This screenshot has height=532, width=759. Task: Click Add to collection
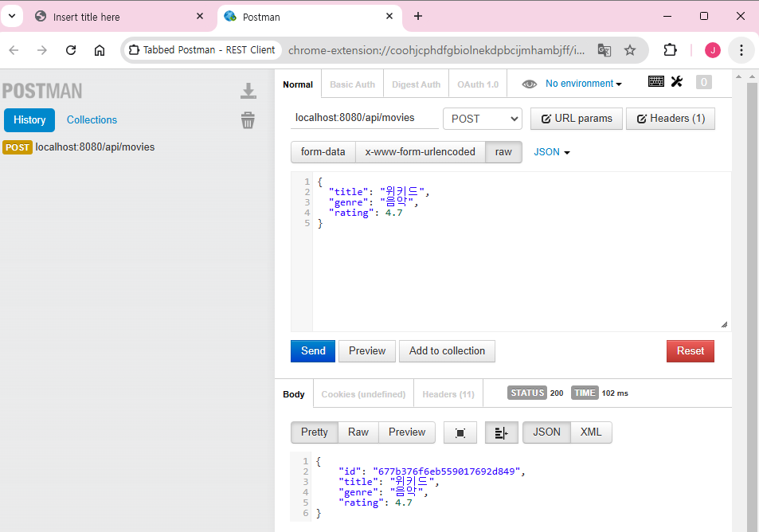[447, 351]
